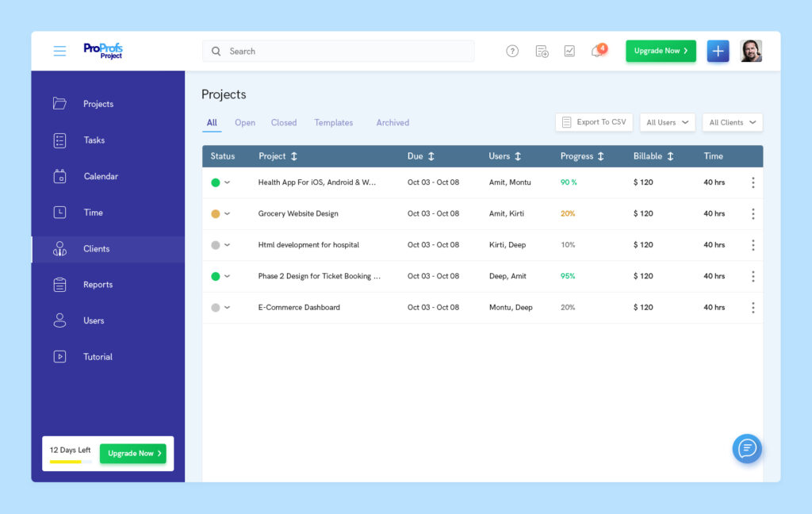Switch to the Templates tab
Image resolution: width=812 pixels, height=514 pixels.
click(334, 123)
